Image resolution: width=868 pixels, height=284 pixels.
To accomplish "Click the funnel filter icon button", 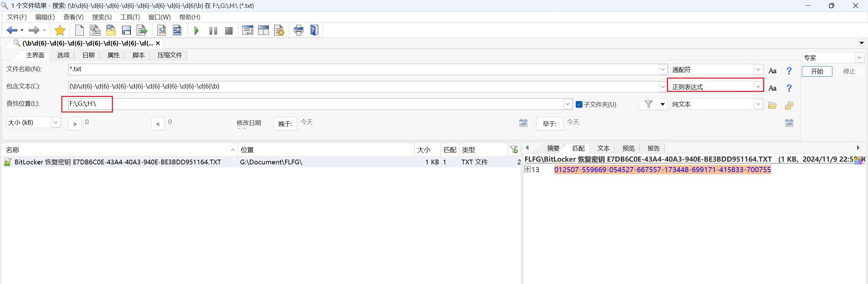I will [648, 104].
